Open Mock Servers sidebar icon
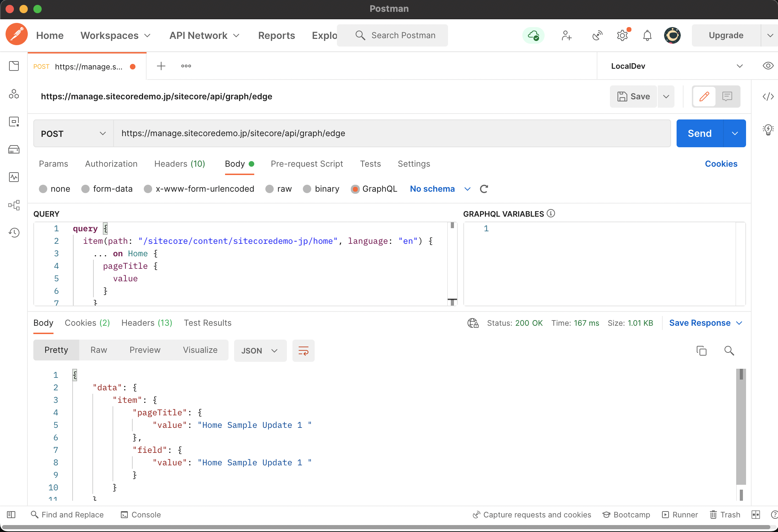 (x=14, y=149)
